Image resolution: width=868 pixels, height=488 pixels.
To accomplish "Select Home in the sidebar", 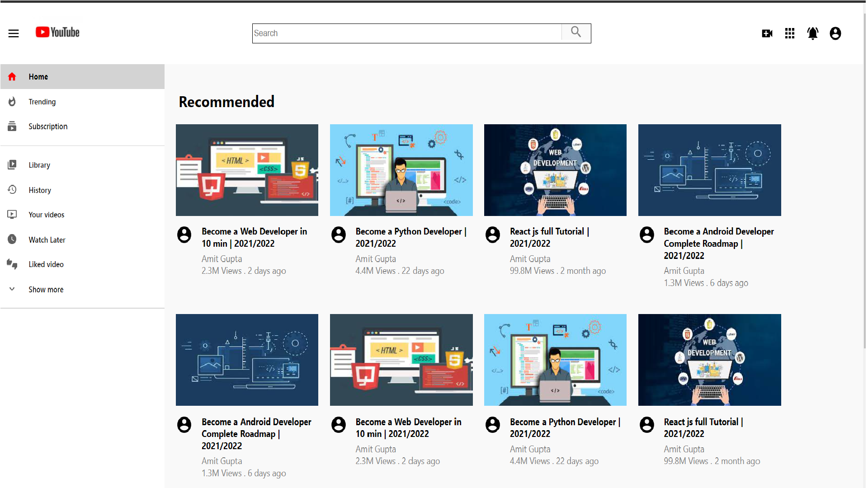I will click(x=38, y=77).
